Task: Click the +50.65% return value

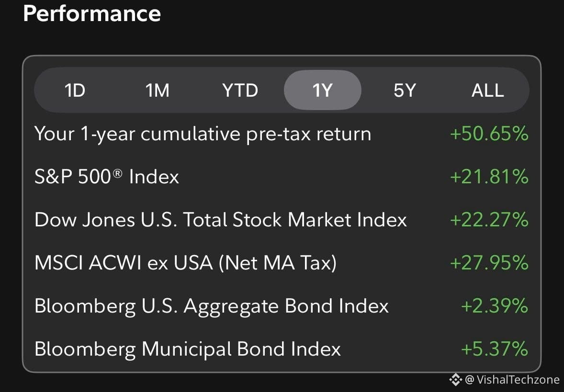Action: (489, 134)
